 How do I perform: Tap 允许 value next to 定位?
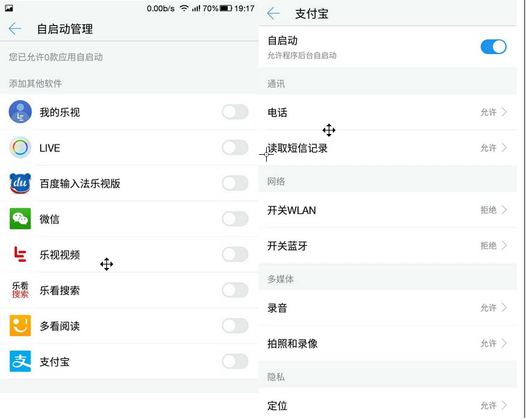point(488,405)
